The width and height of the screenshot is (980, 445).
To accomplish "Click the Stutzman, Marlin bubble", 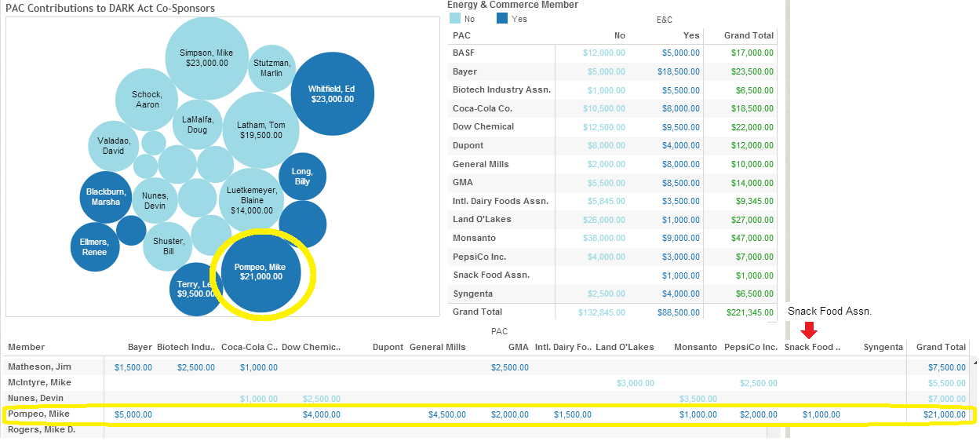I will point(271,68).
